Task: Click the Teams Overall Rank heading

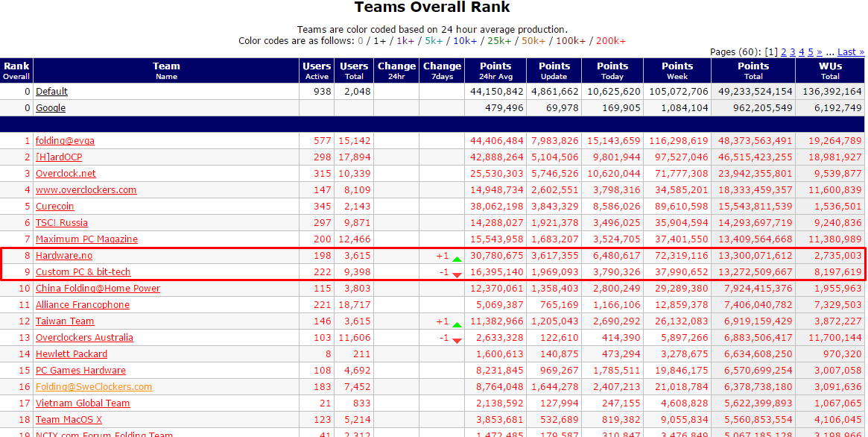Action: pos(432,7)
